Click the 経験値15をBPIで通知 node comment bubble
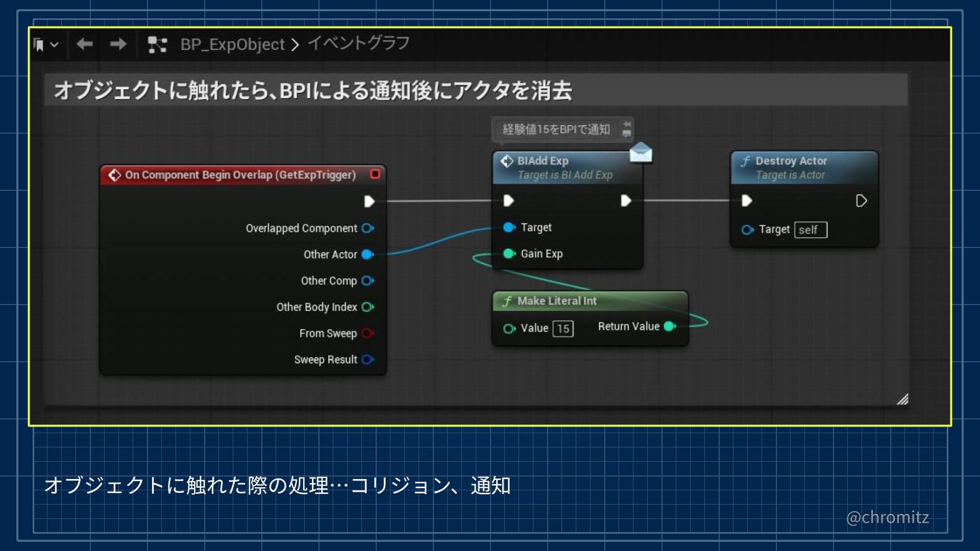The height and width of the screenshot is (551, 980). point(556,130)
